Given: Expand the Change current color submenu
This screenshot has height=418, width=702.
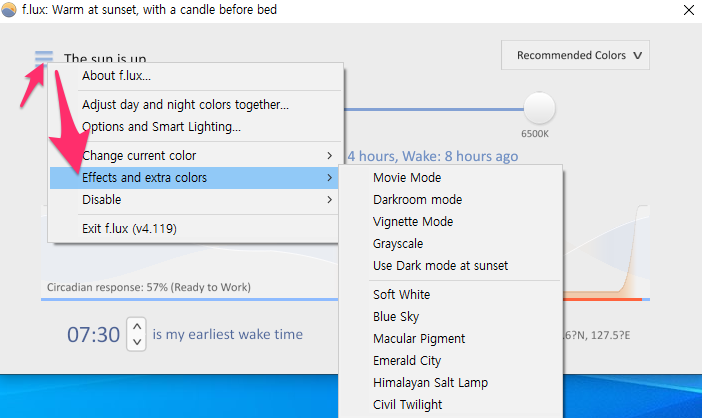Looking at the screenshot, I should tap(194, 156).
